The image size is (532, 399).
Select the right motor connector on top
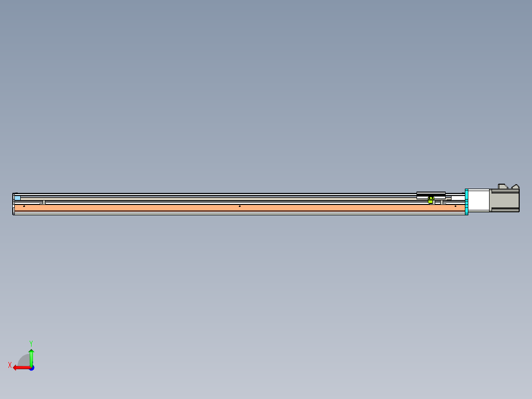coord(515,187)
